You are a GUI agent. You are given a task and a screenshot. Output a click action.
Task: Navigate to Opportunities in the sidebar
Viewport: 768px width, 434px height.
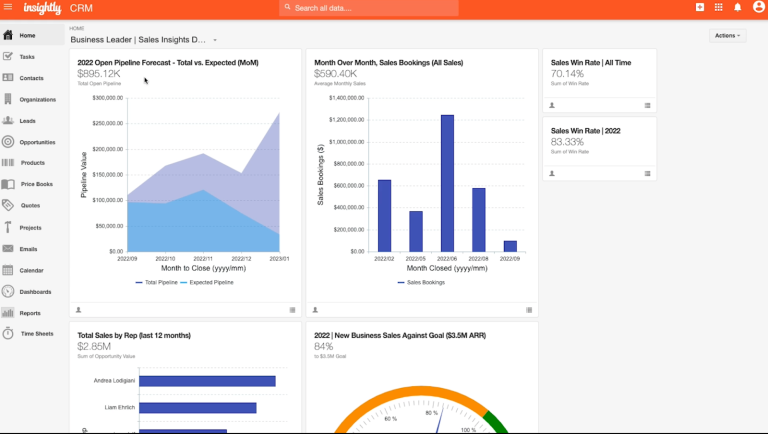coord(37,142)
